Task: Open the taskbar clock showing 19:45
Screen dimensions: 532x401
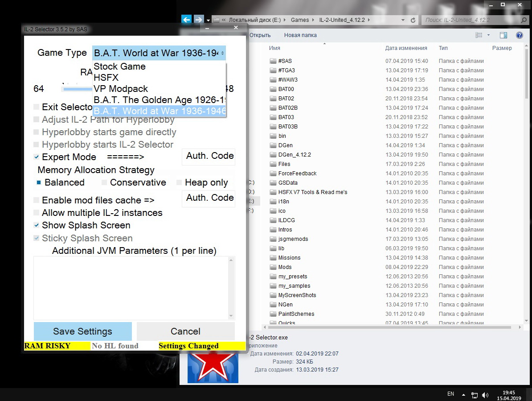Action: (508, 395)
